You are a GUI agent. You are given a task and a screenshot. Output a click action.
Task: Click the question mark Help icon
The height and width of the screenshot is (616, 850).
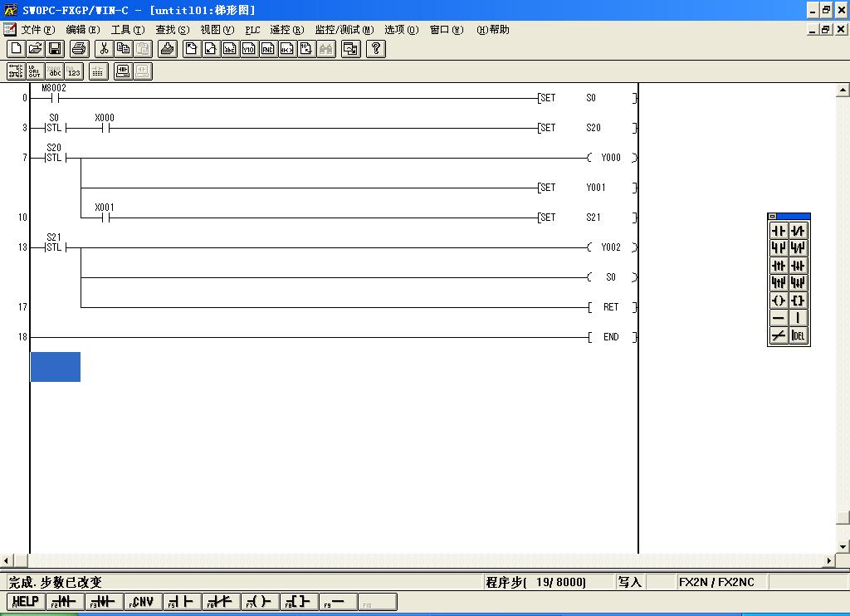point(376,49)
